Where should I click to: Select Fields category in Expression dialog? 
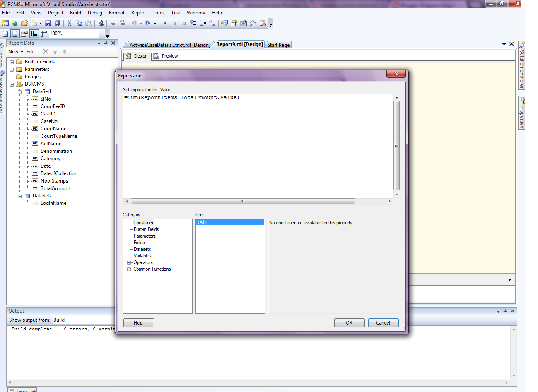139,243
